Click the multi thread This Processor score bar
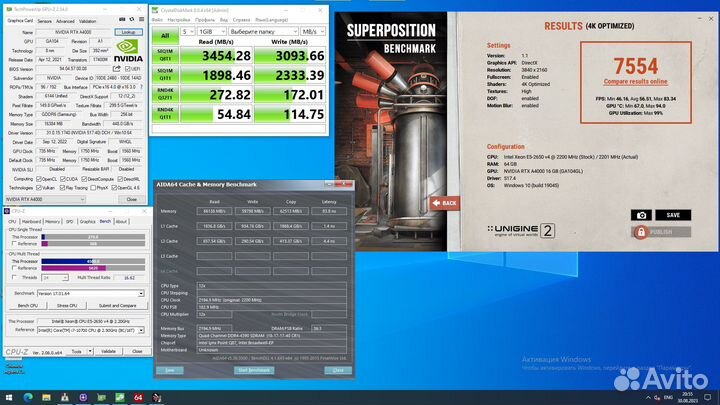 coord(93,261)
